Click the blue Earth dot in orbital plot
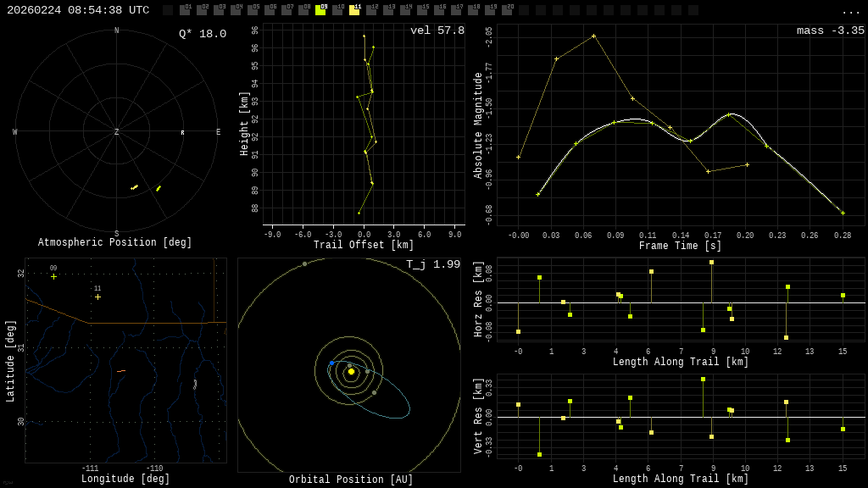Screen dimensions: 868x488 (331, 363)
